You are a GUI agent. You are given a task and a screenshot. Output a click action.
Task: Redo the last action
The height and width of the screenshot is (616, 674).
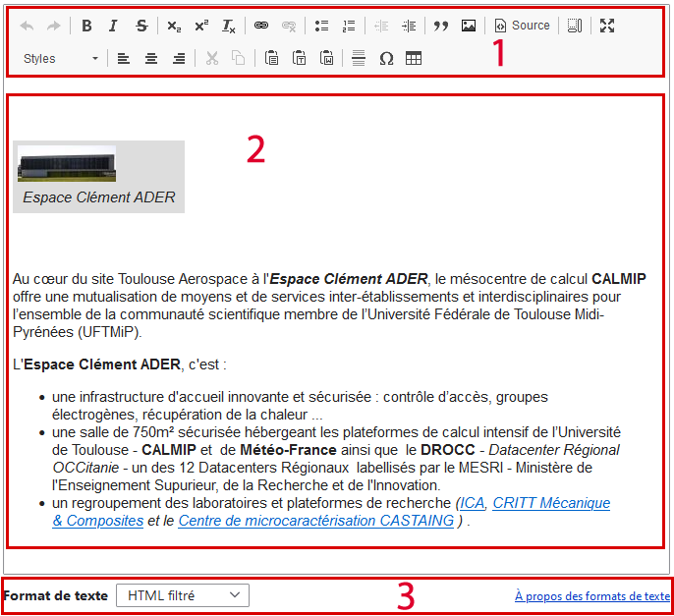[54, 26]
